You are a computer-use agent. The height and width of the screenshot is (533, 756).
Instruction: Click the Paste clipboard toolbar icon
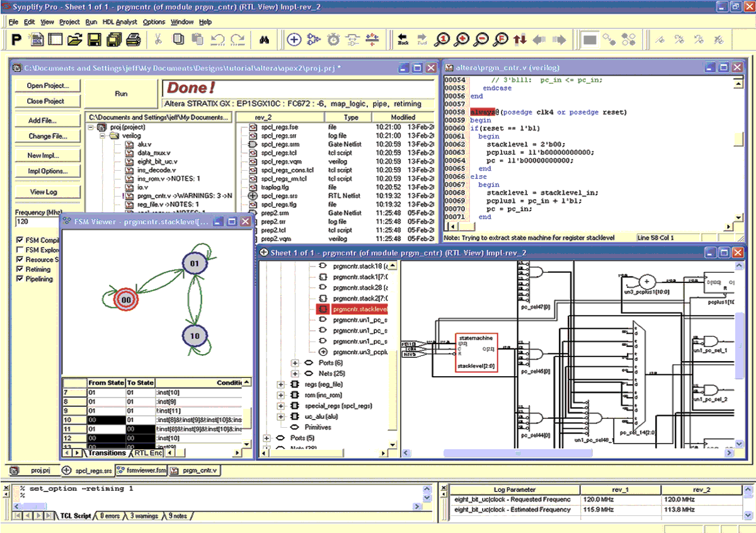pos(197,40)
